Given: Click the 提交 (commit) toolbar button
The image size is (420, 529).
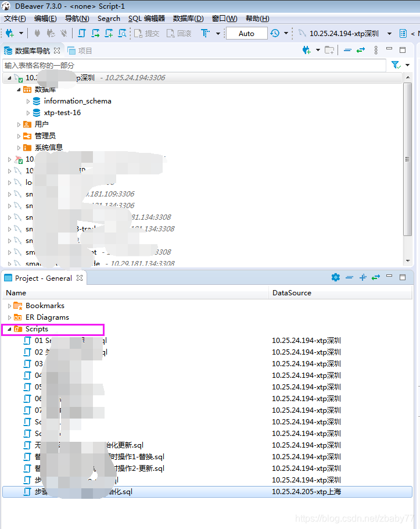Looking at the screenshot, I should pos(146,33).
